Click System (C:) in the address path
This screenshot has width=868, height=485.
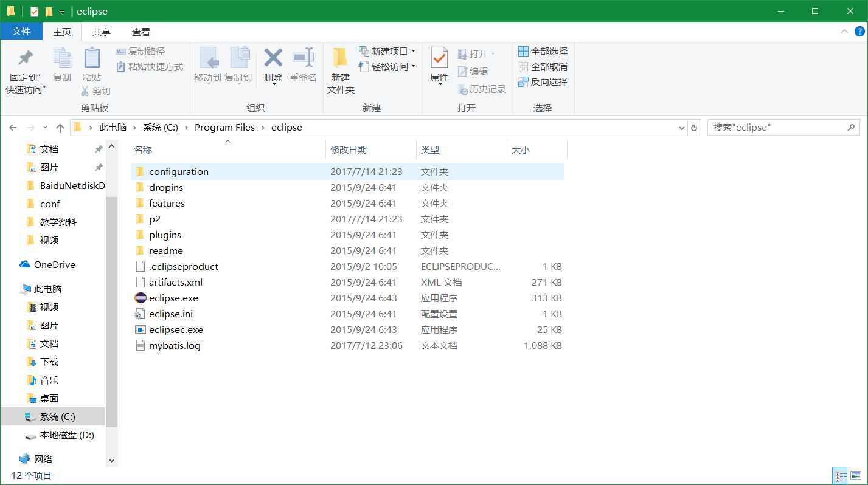[x=161, y=128]
